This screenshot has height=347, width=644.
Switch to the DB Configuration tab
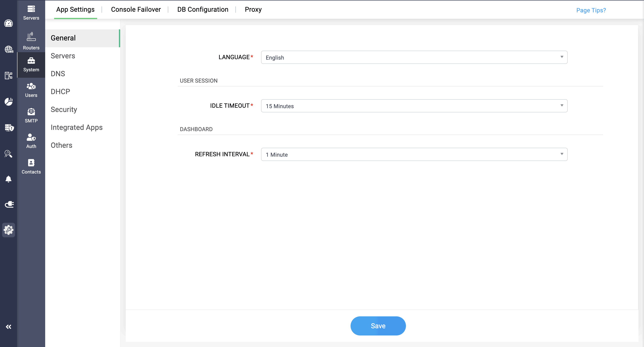coord(202,10)
